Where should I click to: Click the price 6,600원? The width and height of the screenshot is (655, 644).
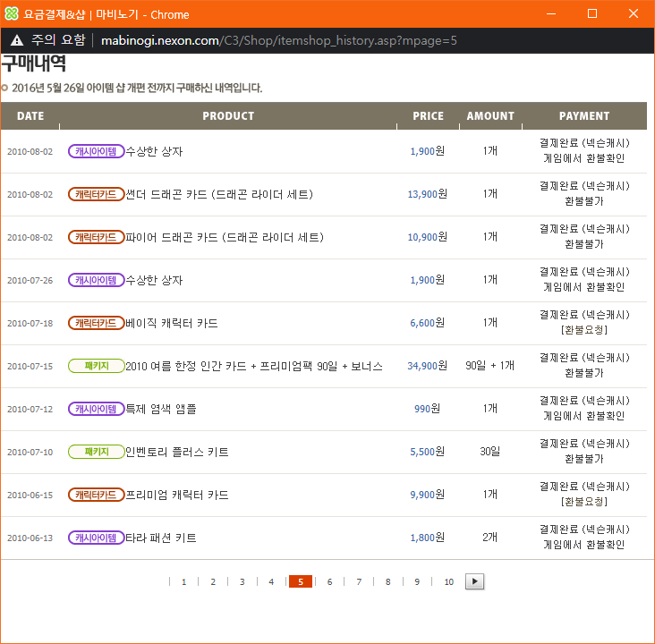pos(428,323)
